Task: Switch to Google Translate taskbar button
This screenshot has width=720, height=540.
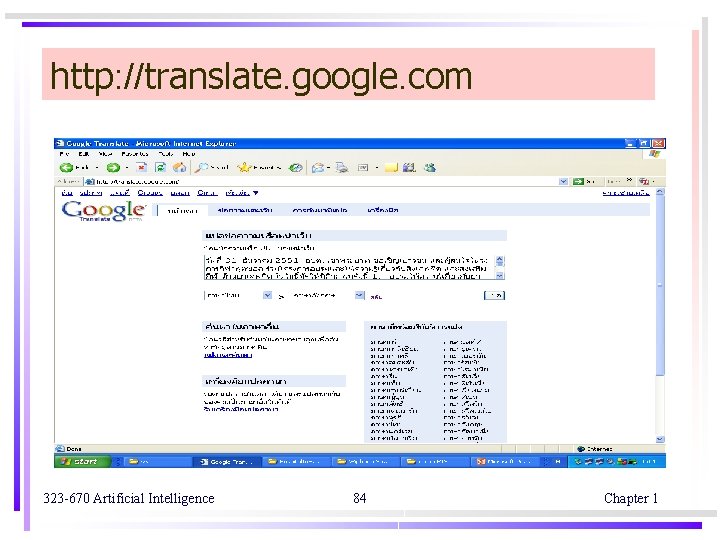Action: pos(226,461)
